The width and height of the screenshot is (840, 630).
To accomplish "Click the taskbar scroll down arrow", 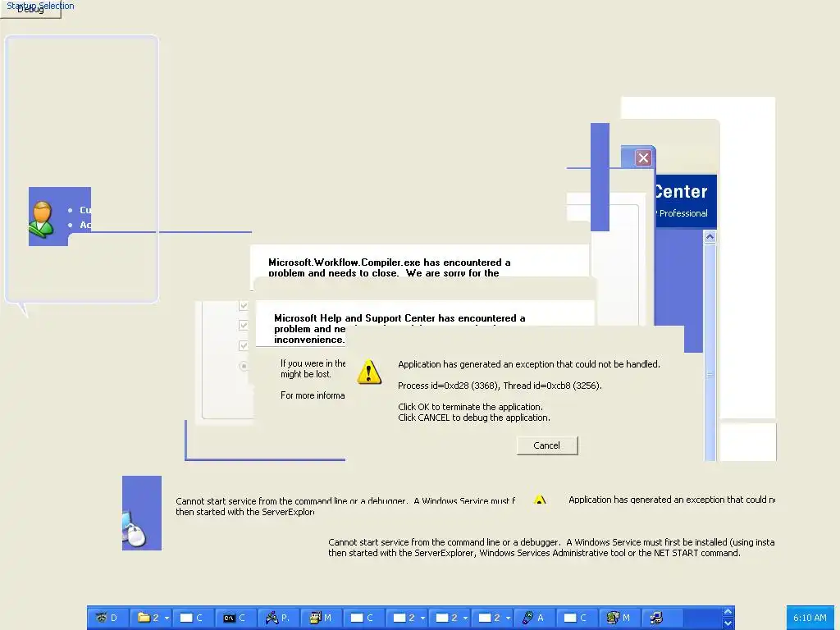I will pos(728,623).
